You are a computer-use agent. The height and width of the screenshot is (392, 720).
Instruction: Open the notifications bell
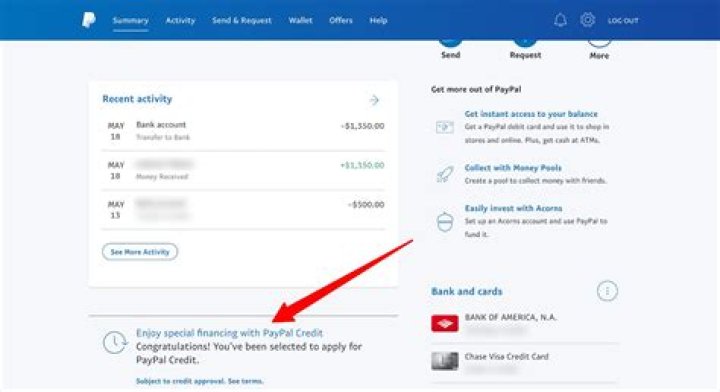click(x=560, y=20)
